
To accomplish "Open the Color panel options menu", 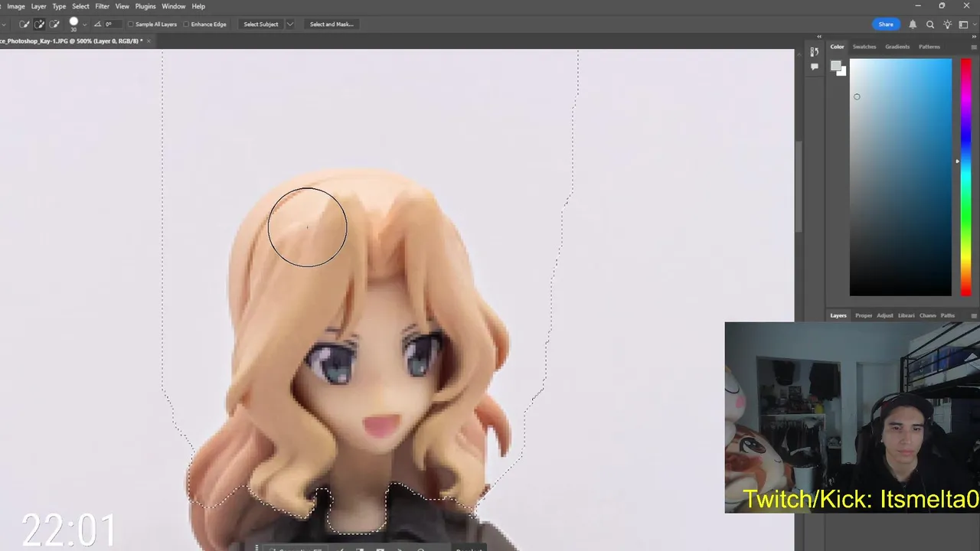I will [x=974, y=47].
